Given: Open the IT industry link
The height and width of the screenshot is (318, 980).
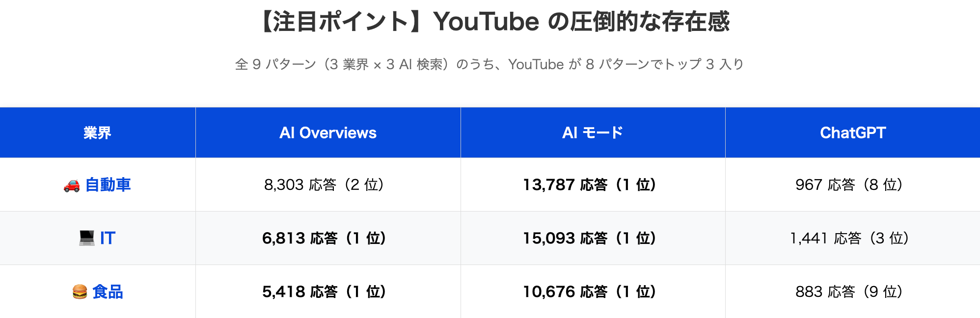Looking at the screenshot, I should pos(108,238).
